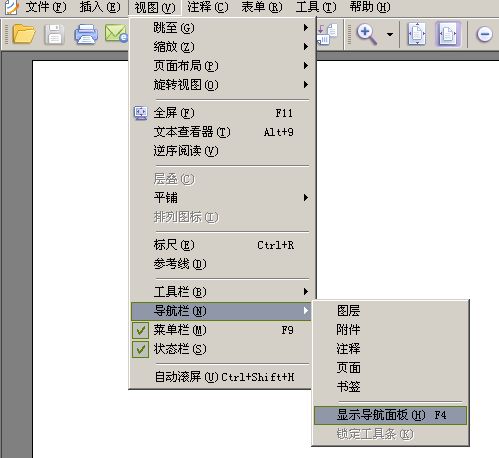This screenshot has height=458, width=499.
Task: Expand the 页面布局(P) submenu
Action: tap(221, 66)
